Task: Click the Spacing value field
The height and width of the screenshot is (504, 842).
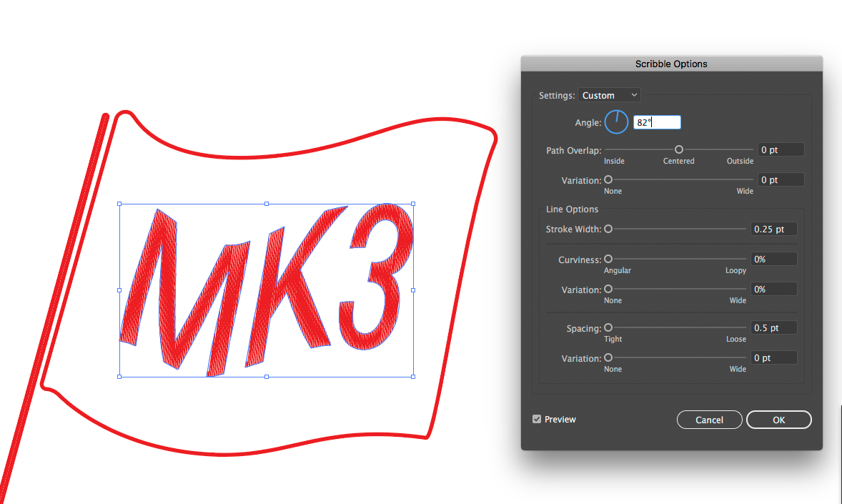Action: click(x=773, y=327)
